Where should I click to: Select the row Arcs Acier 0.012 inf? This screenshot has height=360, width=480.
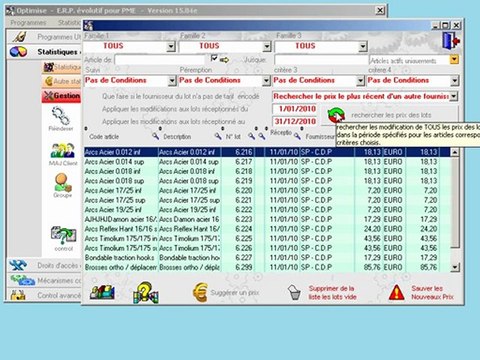[266, 152]
